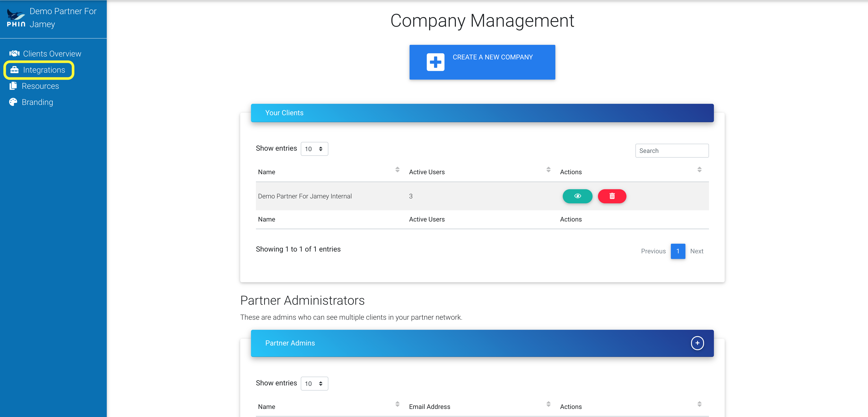Open the Resources sidebar item
This screenshot has width=868, height=417.
34,86
